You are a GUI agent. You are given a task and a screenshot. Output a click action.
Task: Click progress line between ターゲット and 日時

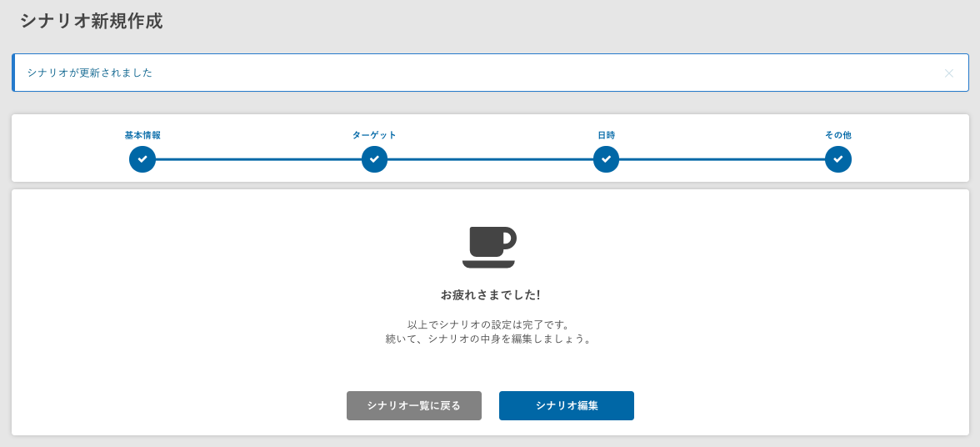tap(490, 159)
